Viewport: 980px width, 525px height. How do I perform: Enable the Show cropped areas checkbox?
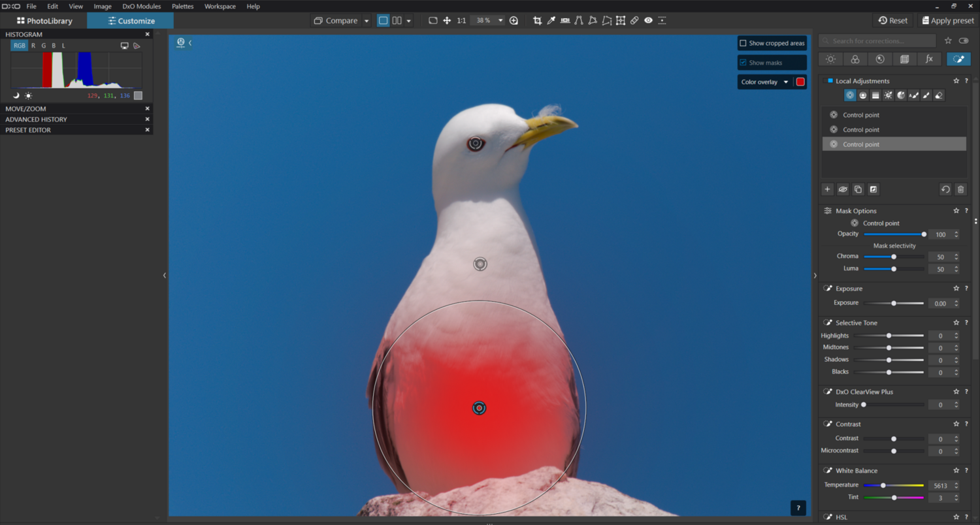743,43
